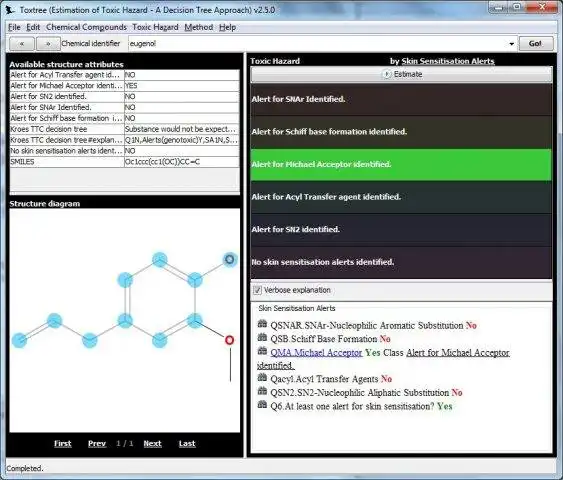Select the Alert for Acyl Transfer attribute row
The width and height of the screenshot is (563, 480).
pos(124,75)
